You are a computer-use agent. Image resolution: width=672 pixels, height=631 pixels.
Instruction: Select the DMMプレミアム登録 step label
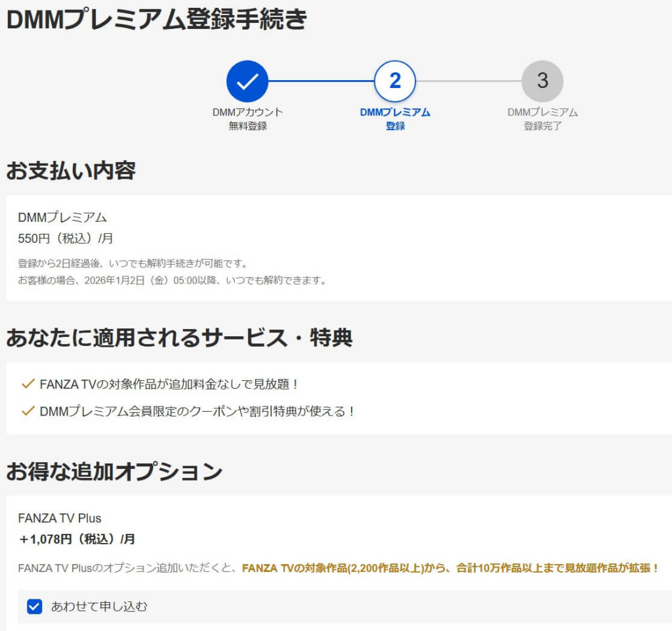point(395,119)
